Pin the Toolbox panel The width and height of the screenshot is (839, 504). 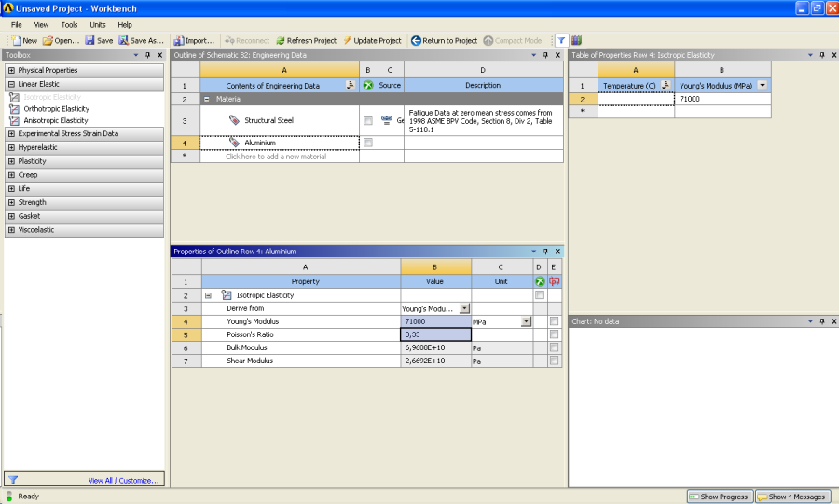pyautogui.click(x=147, y=55)
